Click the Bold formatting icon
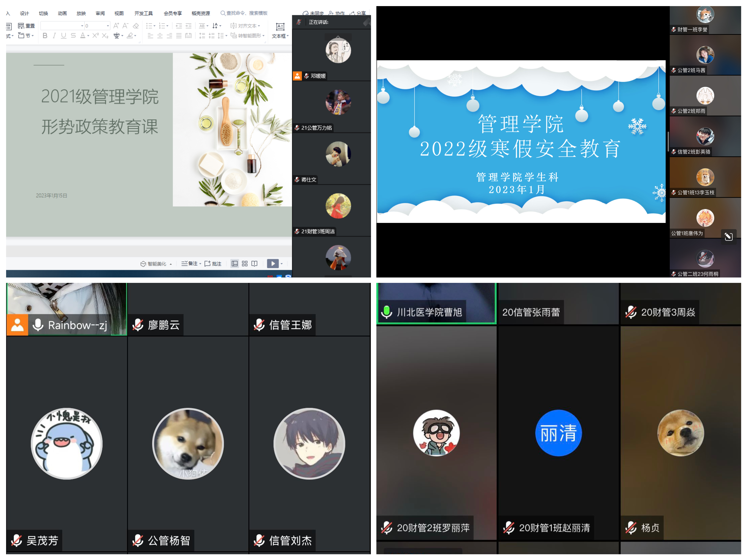The image size is (747, 560). click(x=45, y=36)
